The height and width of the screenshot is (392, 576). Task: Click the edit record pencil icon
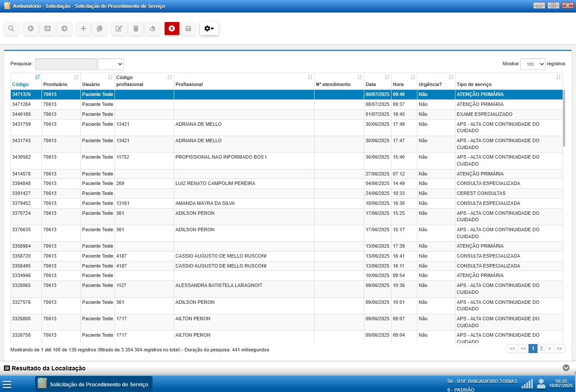[x=119, y=29]
